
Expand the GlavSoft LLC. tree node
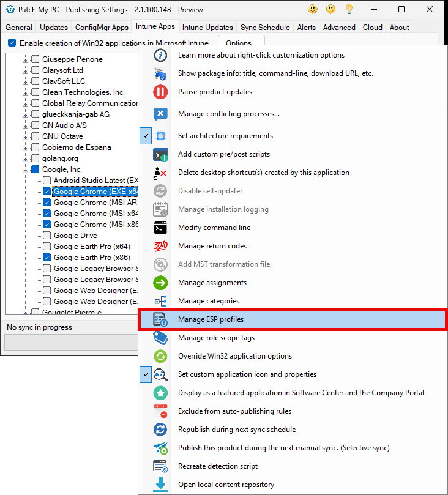tap(25, 82)
